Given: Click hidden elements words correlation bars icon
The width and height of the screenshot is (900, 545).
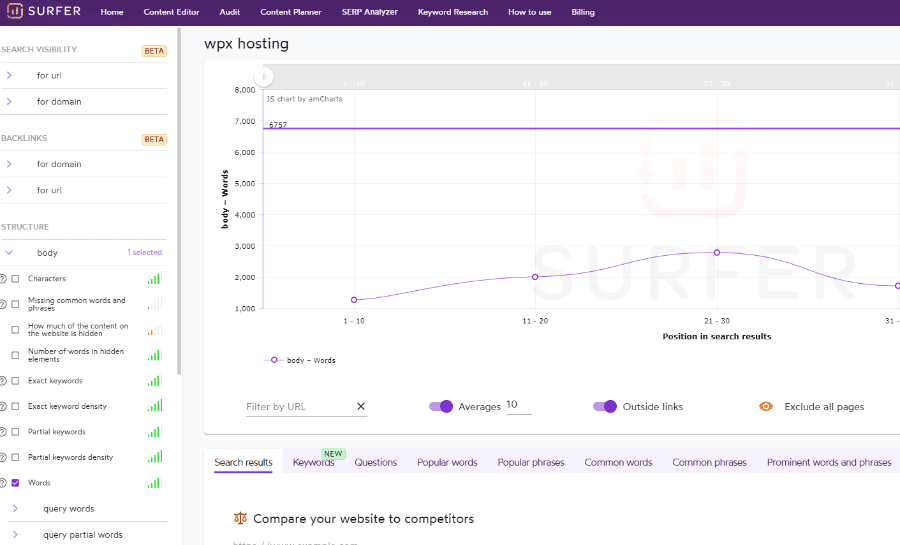Looking at the screenshot, I should tap(154, 355).
